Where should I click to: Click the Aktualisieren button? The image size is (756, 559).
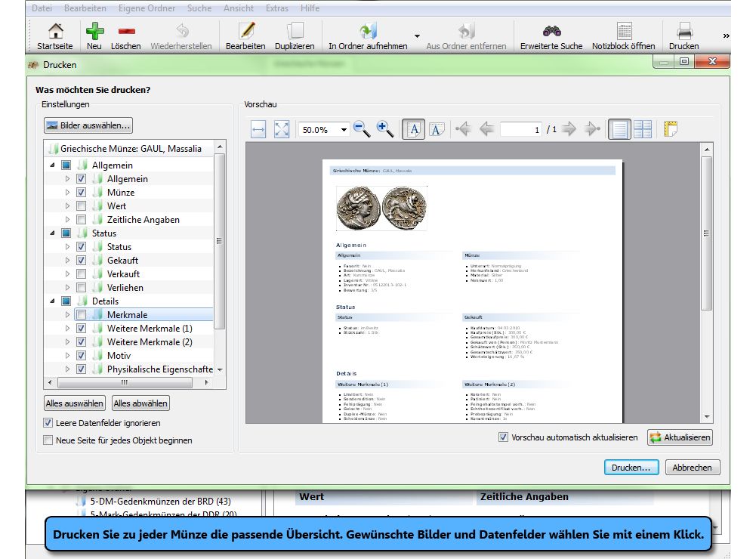click(680, 437)
